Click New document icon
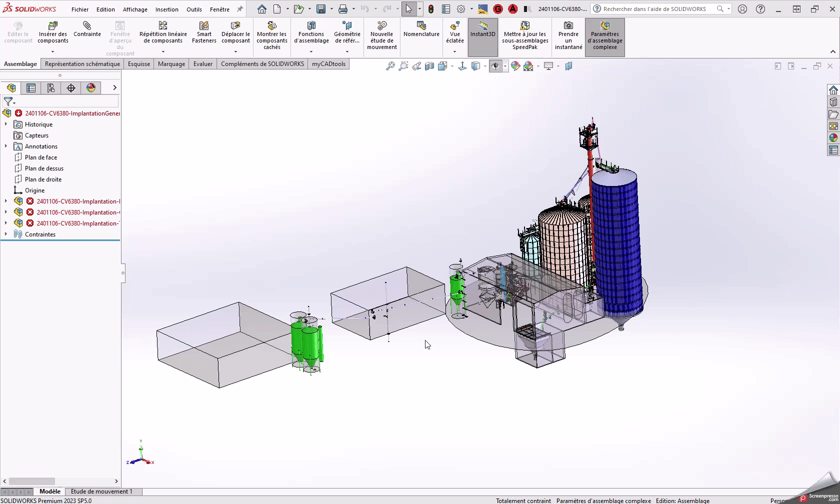The width and height of the screenshot is (840, 504). coord(277,9)
